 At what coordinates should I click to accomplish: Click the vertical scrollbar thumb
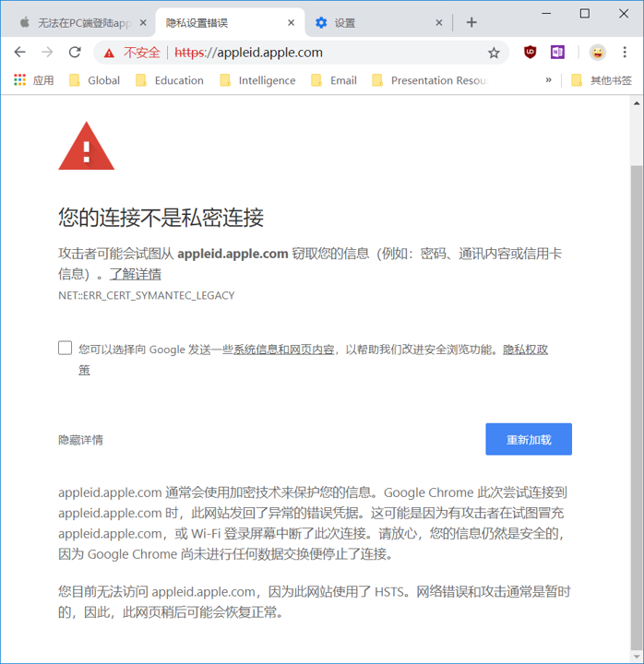tap(637, 407)
